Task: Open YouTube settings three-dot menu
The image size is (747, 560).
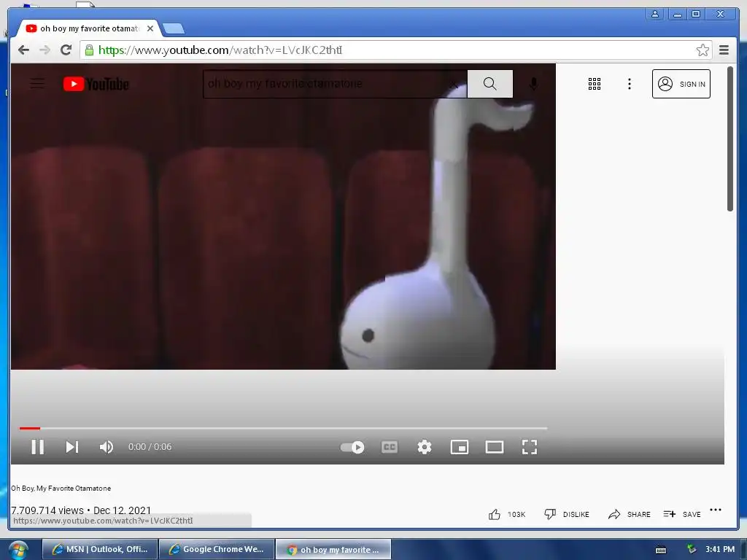Action: coord(630,84)
